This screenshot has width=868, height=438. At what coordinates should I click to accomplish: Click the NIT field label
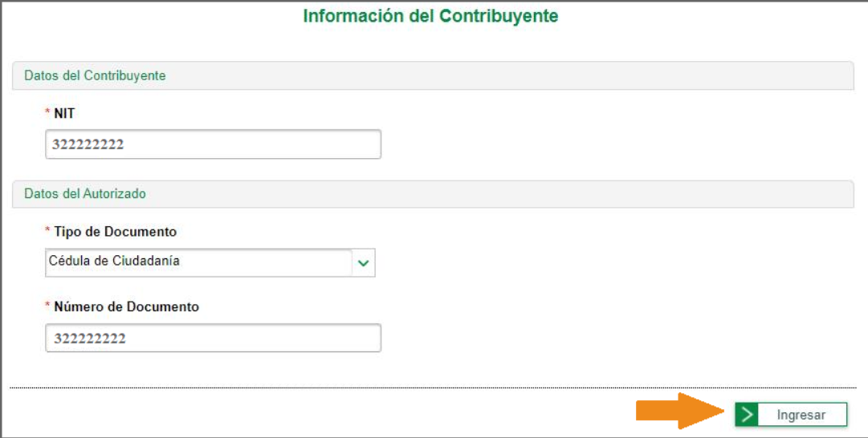[x=64, y=114]
